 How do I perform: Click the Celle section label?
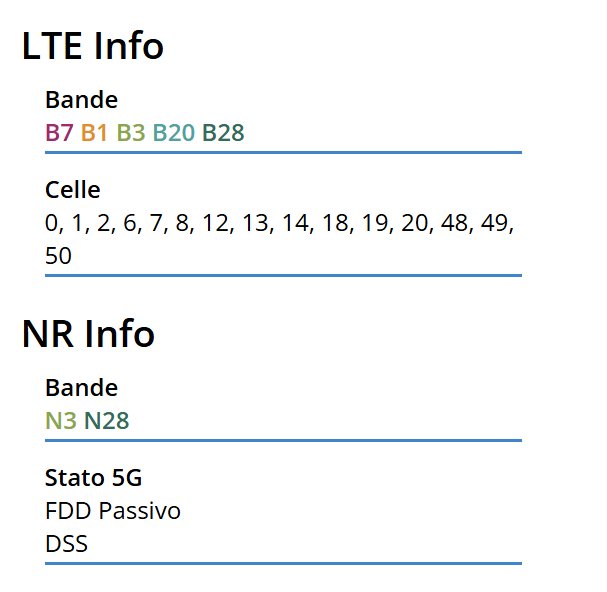73,190
